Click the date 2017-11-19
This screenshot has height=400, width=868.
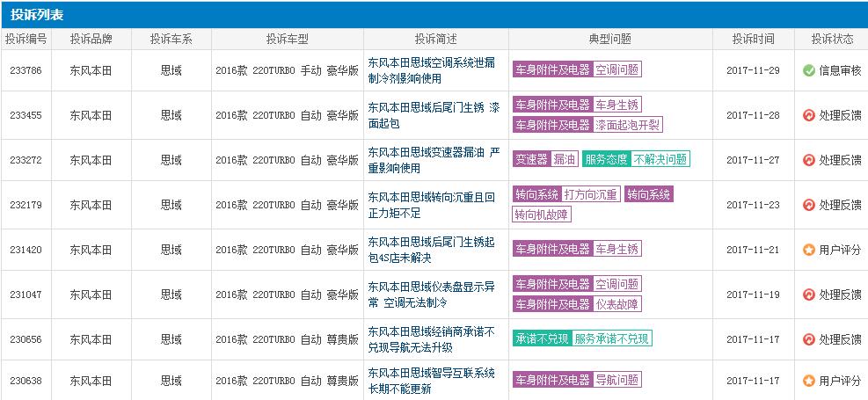(x=753, y=295)
